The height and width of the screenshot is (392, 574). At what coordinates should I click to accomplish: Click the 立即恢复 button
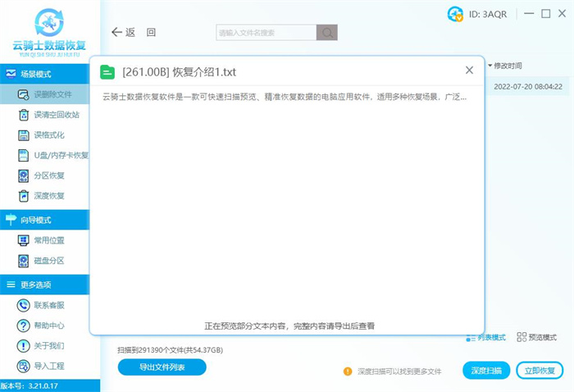pyautogui.click(x=540, y=371)
